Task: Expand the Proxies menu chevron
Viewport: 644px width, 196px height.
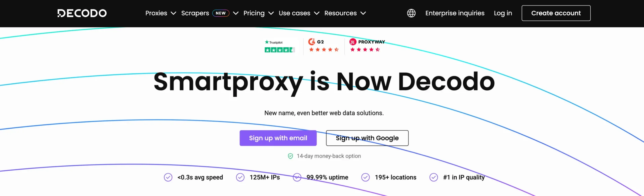Action: tap(173, 13)
